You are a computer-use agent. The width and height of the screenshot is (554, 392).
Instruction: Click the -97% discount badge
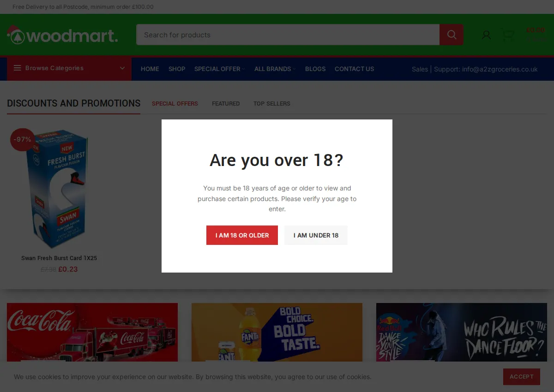click(x=22, y=139)
